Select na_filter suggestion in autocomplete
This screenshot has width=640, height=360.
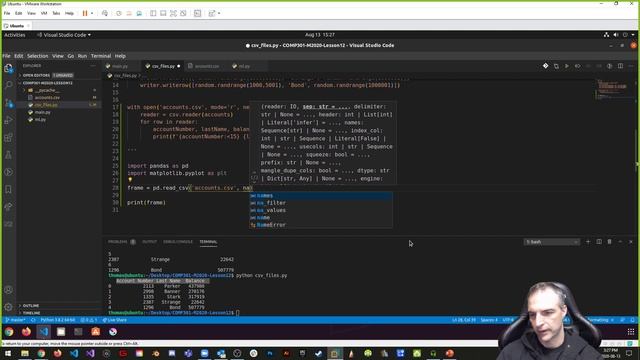point(321,203)
